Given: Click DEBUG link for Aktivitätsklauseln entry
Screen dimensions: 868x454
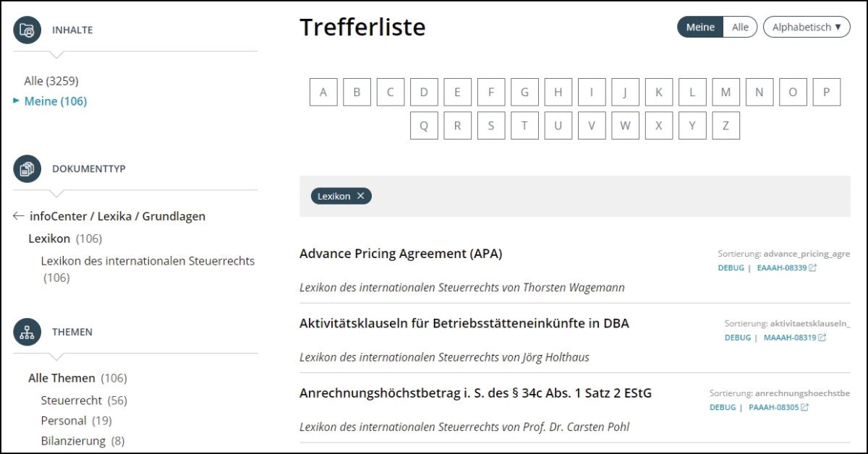Looking at the screenshot, I should [738, 338].
